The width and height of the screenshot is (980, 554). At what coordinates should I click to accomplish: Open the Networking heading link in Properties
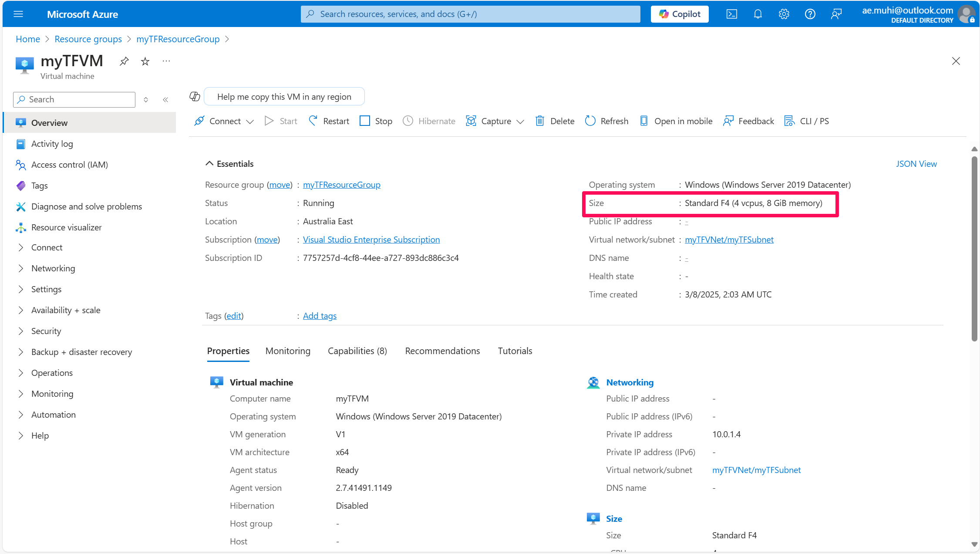point(630,382)
